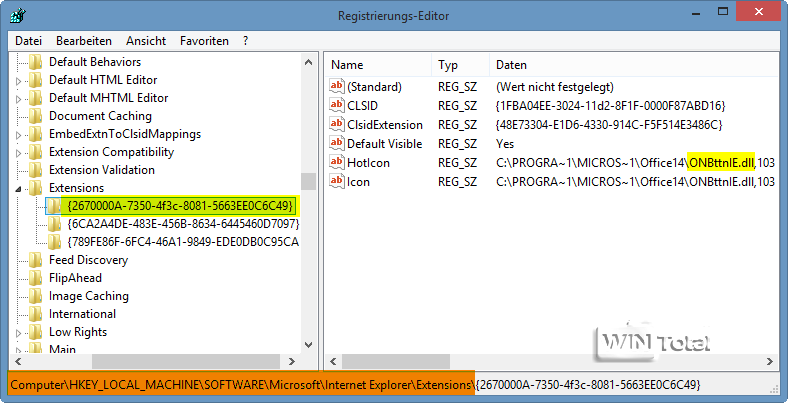Open the Favoriten menu

[x=205, y=41]
